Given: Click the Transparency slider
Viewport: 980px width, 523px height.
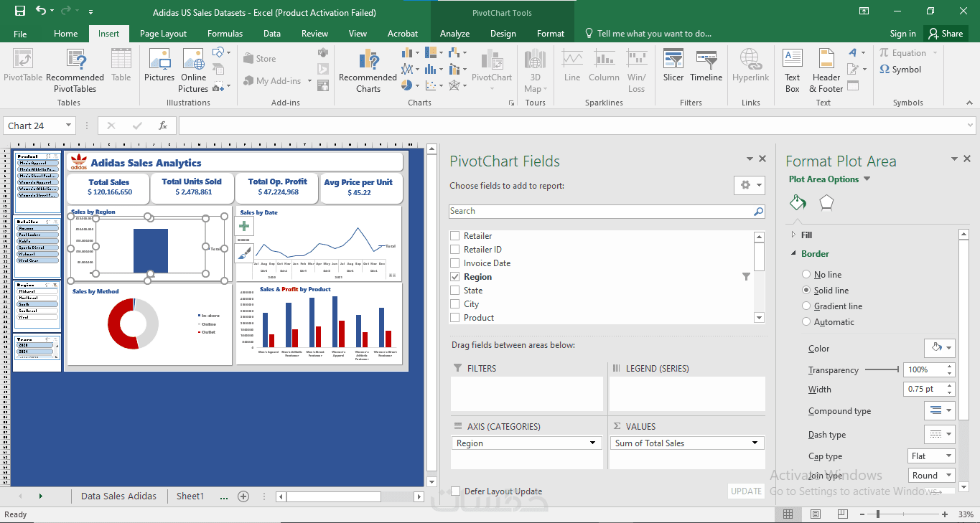Looking at the screenshot, I should (882, 369).
